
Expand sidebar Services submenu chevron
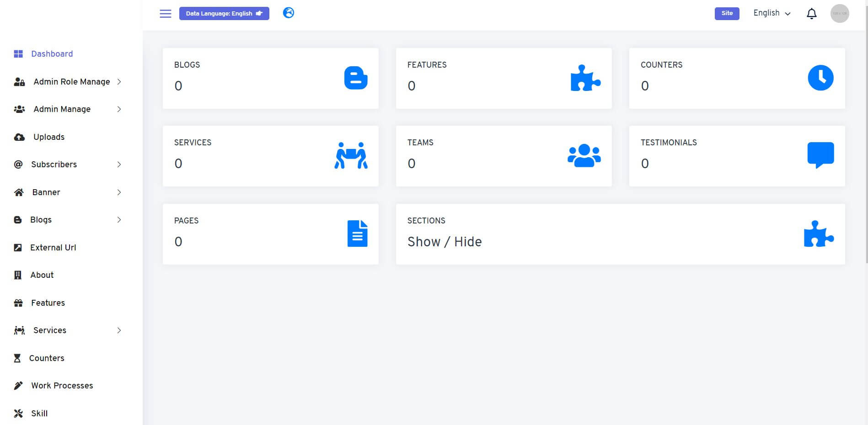pos(119,330)
